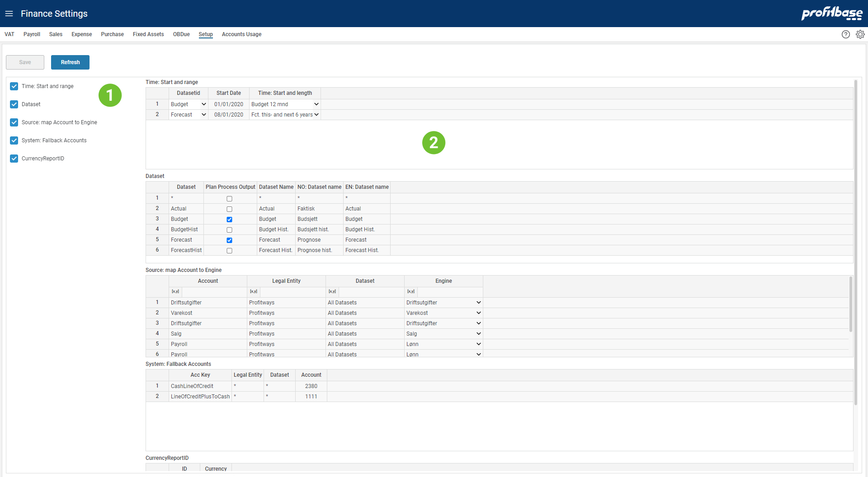This screenshot has width=868, height=477.
Task: Check Plan Process Output for BudgetHist row
Action: pos(229,230)
